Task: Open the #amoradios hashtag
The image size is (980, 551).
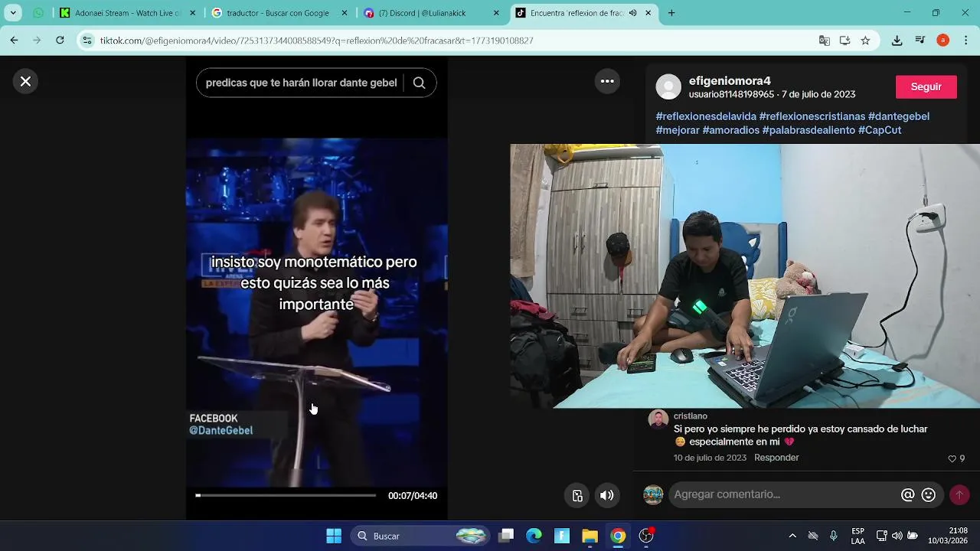Action: point(731,130)
